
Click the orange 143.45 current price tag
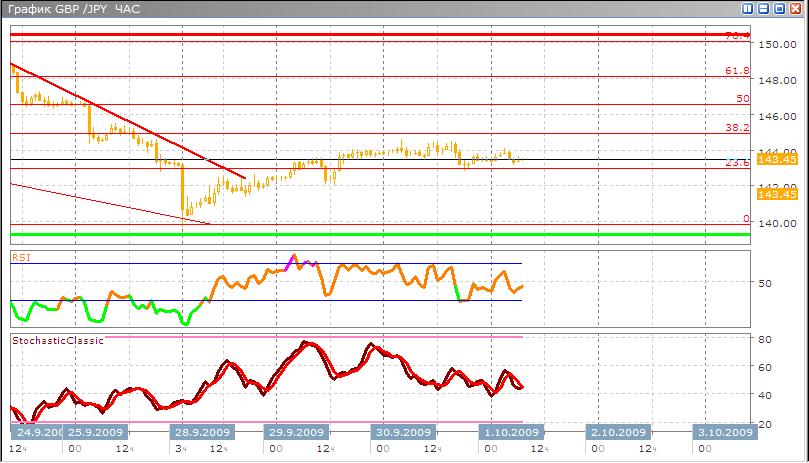point(776,159)
